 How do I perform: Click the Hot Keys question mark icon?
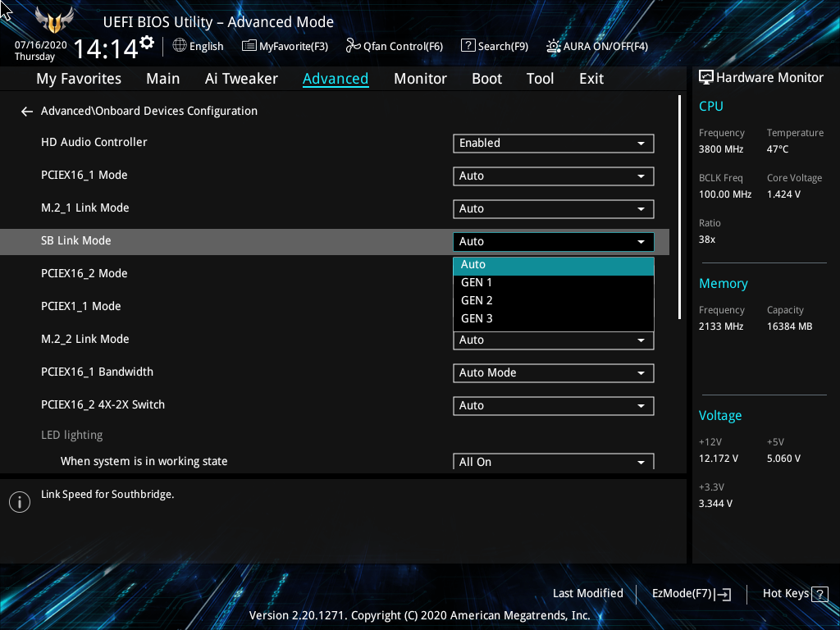pyautogui.click(x=819, y=594)
